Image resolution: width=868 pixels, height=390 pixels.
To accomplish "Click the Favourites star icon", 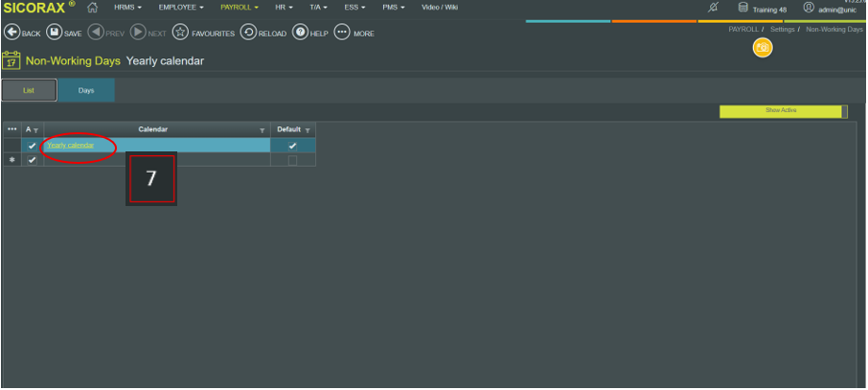I will (x=180, y=33).
